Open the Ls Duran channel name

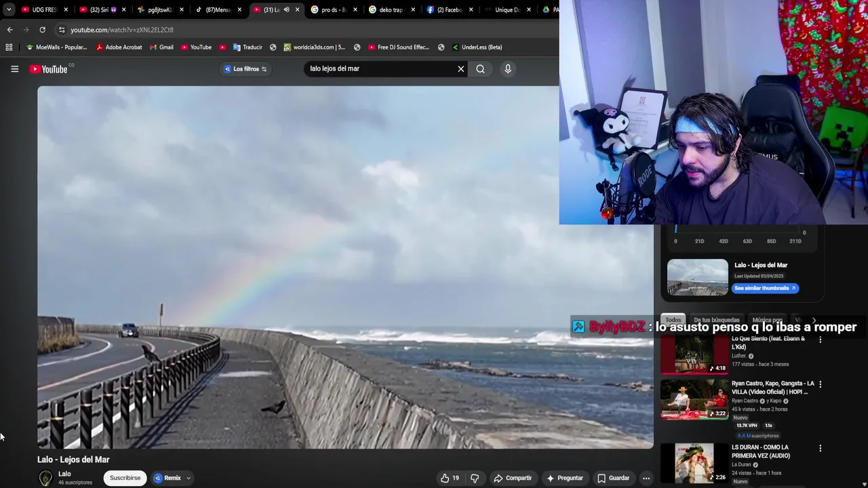click(x=741, y=464)
